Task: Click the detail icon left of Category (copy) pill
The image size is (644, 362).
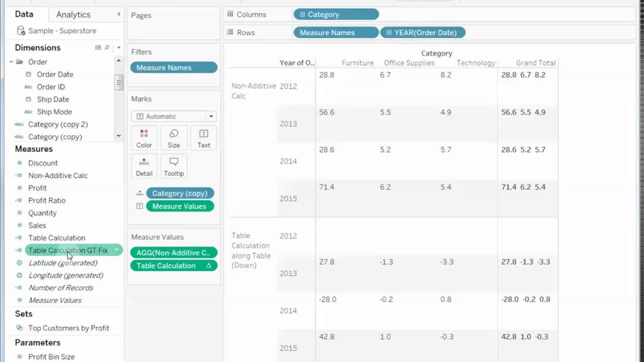Action: click(x=139, y=194)
